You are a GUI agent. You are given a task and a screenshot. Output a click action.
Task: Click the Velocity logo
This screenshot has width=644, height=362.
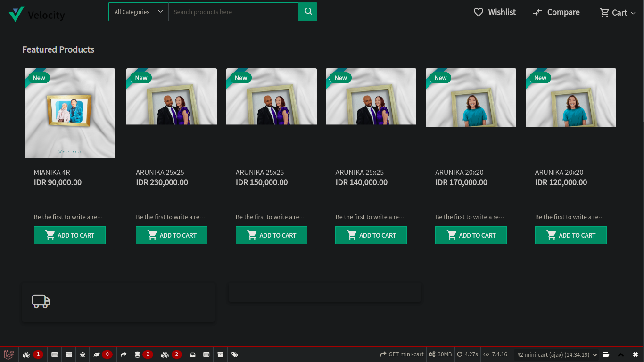(37, 14)
